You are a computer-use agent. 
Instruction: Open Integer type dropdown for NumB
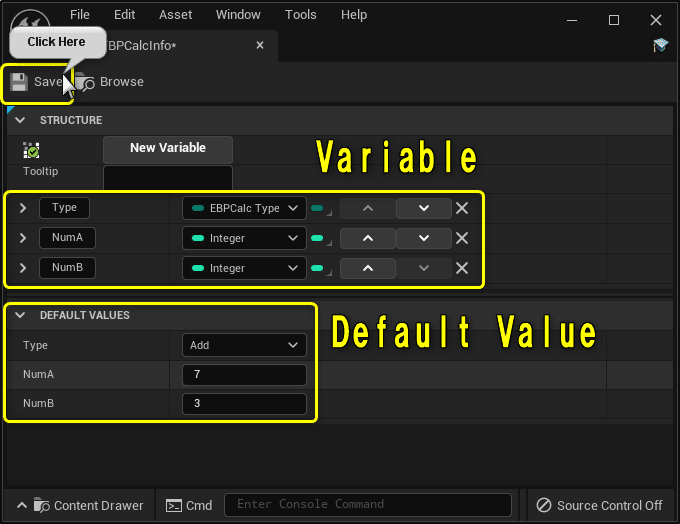click(245, 268)
